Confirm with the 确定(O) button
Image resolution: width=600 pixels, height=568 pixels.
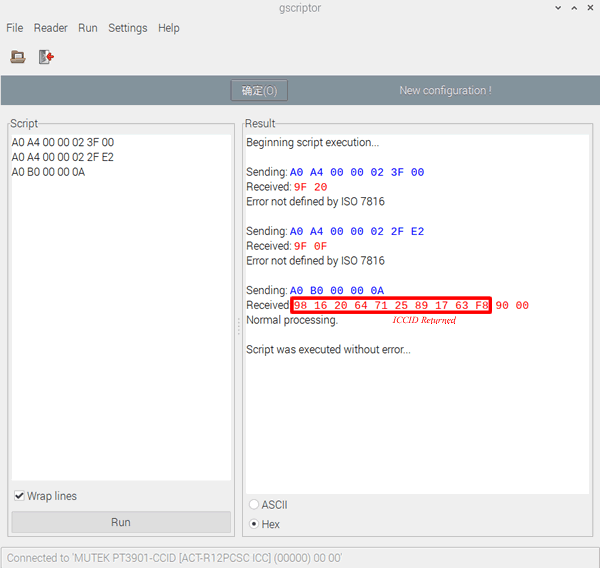(259, 90)
